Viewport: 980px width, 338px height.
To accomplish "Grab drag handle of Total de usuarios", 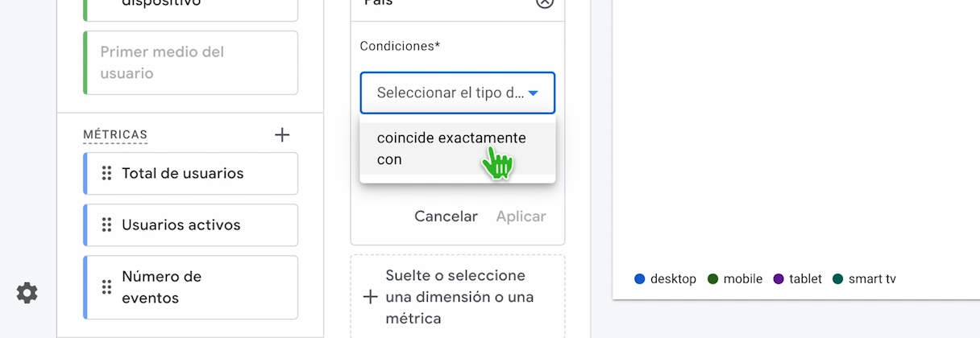I will click(106, 173).
